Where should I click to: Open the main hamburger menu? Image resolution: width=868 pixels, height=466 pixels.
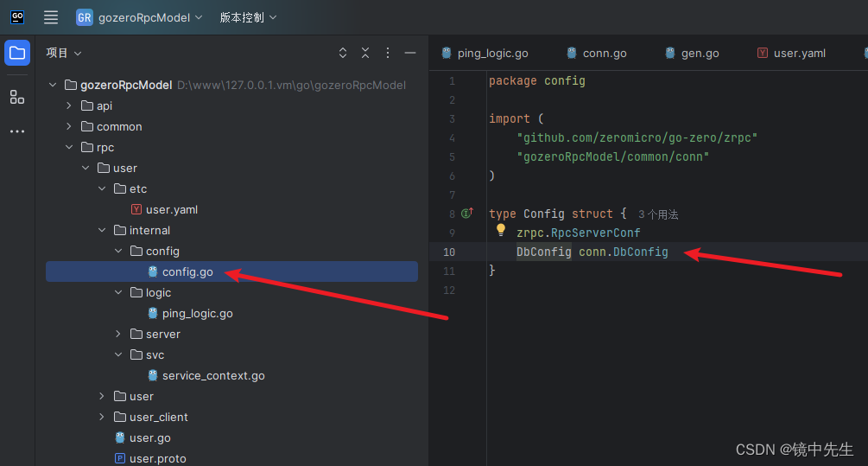51,18
